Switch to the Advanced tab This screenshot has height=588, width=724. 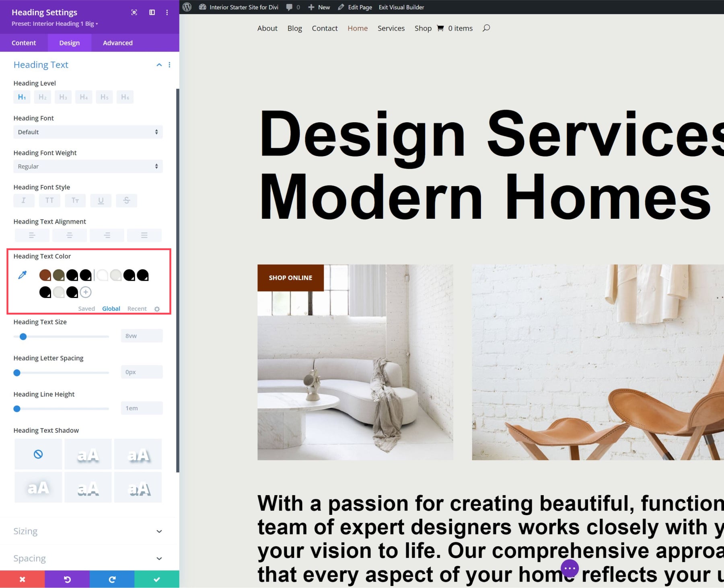pos(117,43)
